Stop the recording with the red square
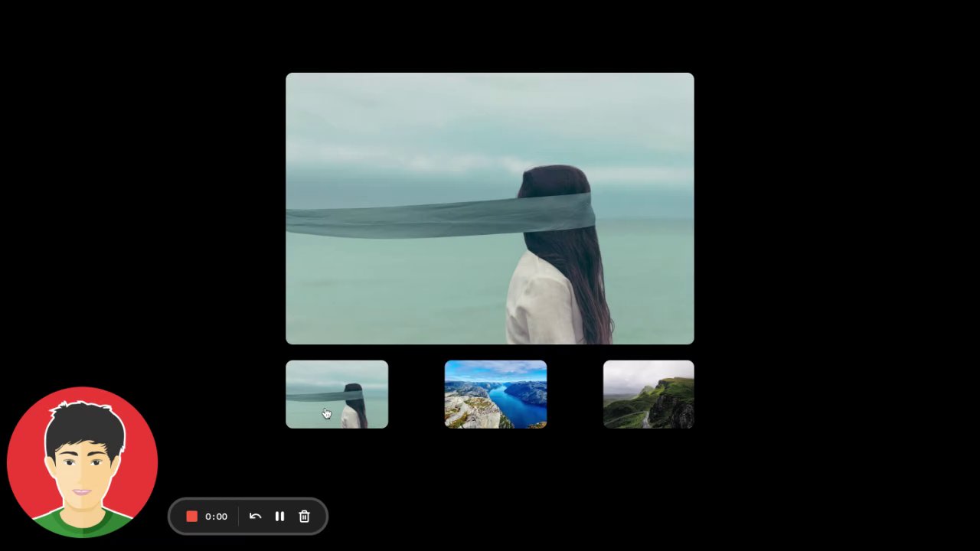The height and width of the screenshot is (551, 980). [192, 517]
